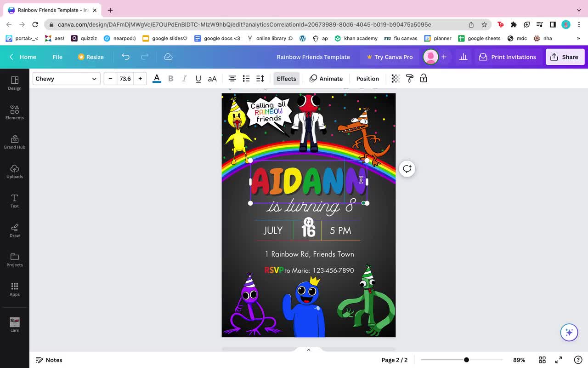Change text alignment

232,79
